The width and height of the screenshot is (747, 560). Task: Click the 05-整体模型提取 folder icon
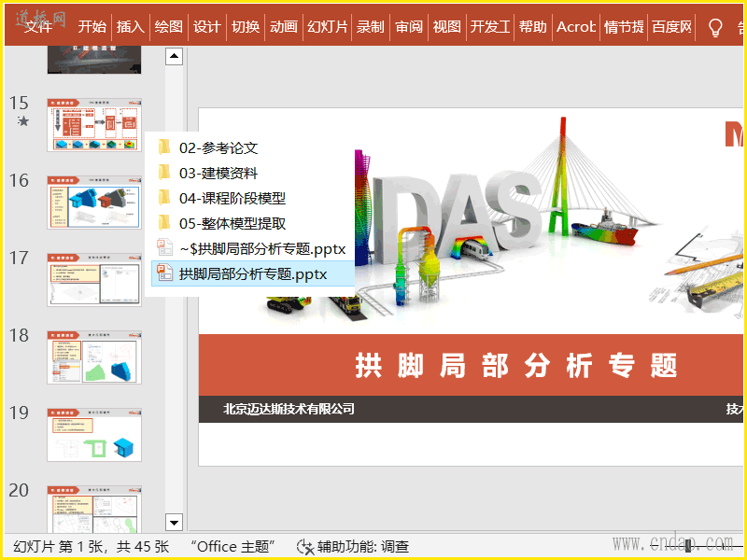point(164,223)
